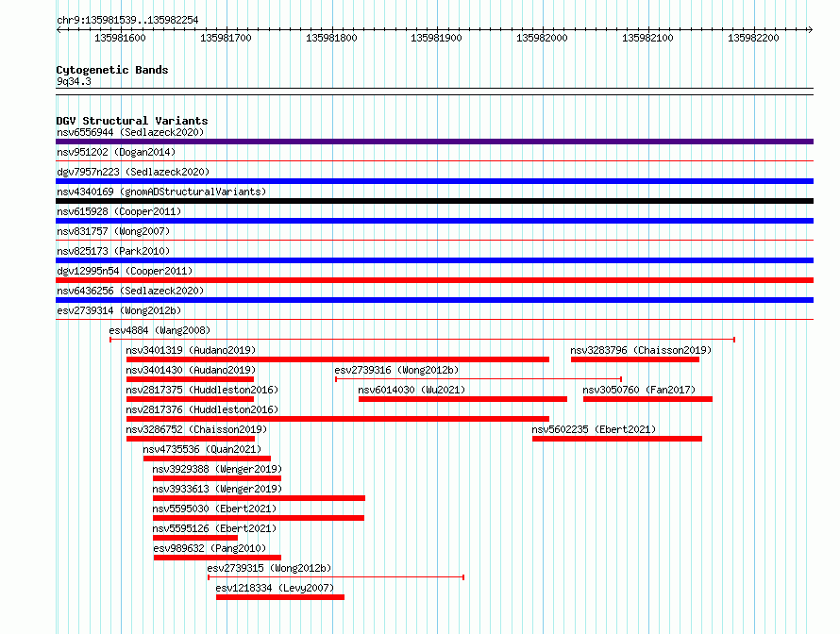Image resolution: width=840 pixels, height=634 pixels.
Task: Click the red nsv3401319 variant bar
Action: pyautogui.click(x=338, y=359)
